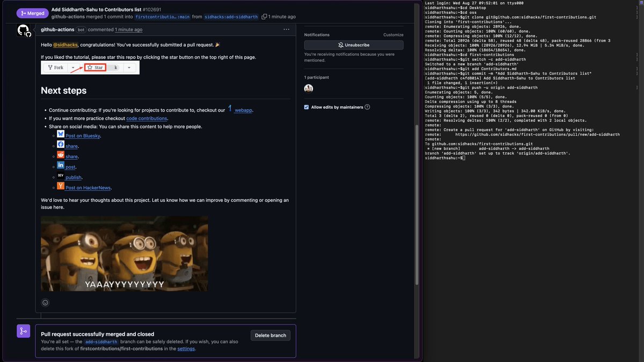Click the add-siddharth branch label in merge box
This screenshot has width=644, height=362.
[x=102, y=342]
